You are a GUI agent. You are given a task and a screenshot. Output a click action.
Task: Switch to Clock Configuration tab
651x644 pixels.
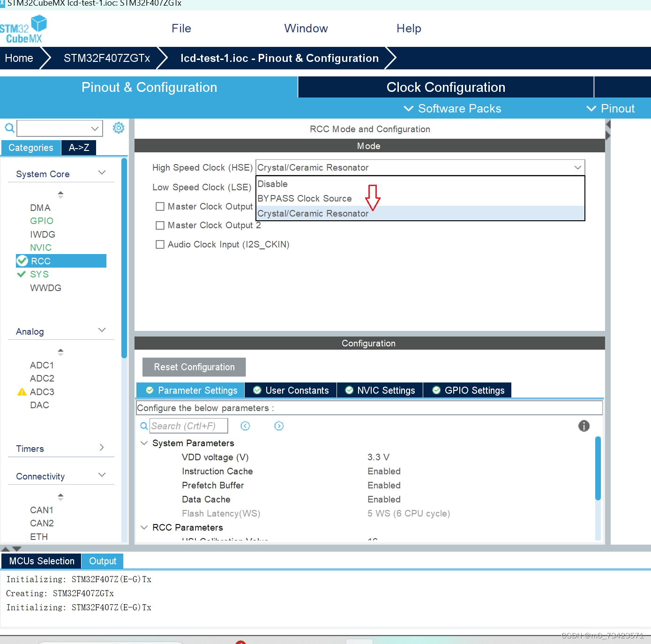coord(446,87)
